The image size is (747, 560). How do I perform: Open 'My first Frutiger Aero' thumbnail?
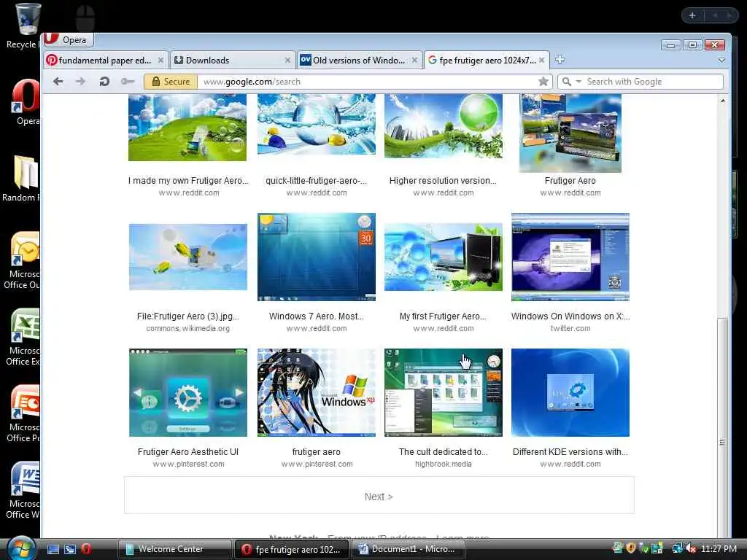443,257
